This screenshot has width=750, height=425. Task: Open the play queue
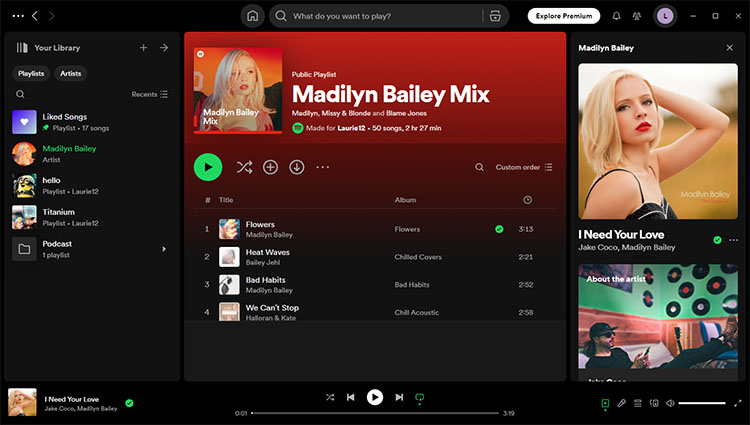pos(638,403)
